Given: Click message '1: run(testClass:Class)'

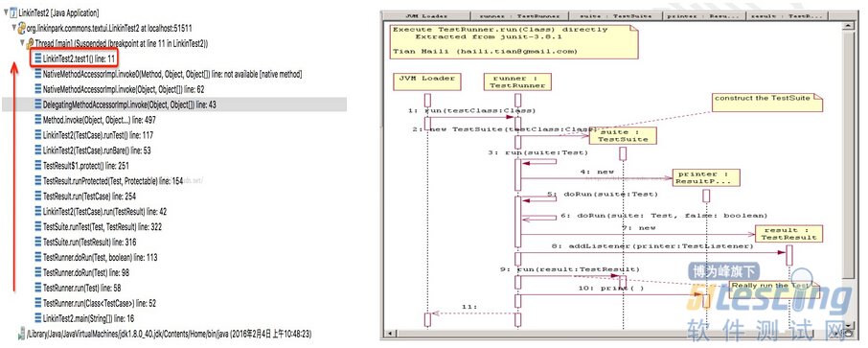Looking at the screenshot, I should click(x=472, y=110).
